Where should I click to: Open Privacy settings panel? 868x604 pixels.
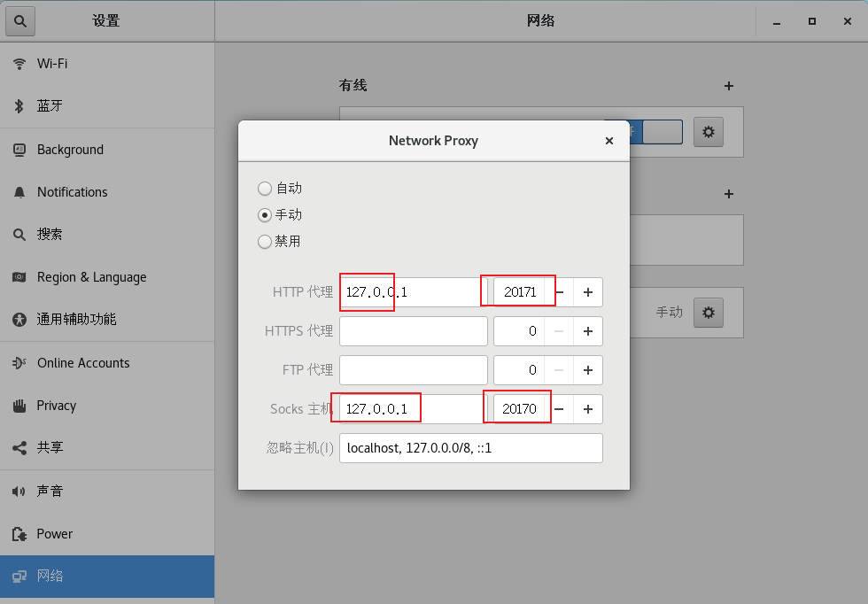click(x=107, y=406)
